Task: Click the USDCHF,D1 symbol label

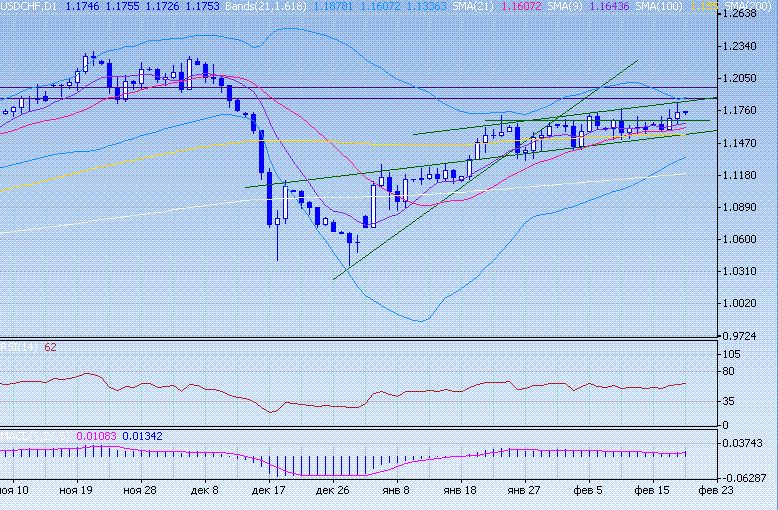Action: click(27, 6)
